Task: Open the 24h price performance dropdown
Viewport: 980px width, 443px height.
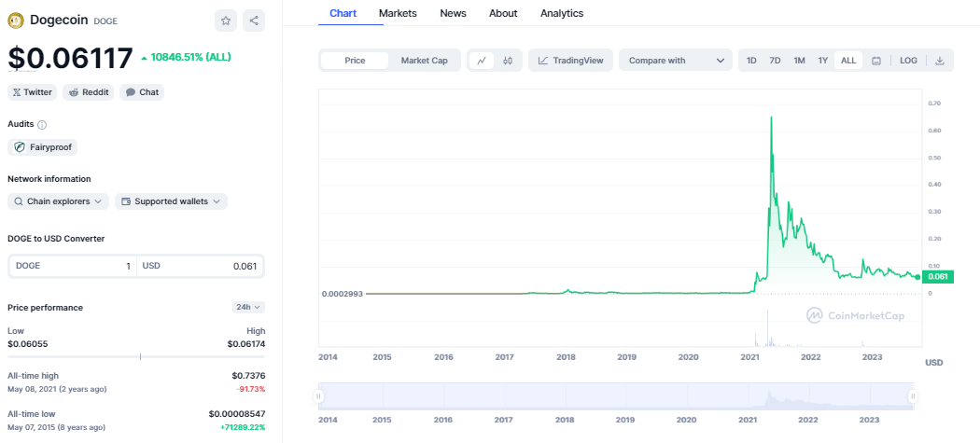Action: 249,308
